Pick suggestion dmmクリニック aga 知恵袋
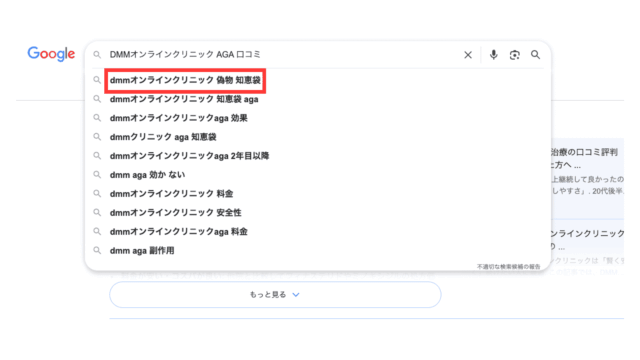Viewport: 640px width, 360px height. (163, 137)
